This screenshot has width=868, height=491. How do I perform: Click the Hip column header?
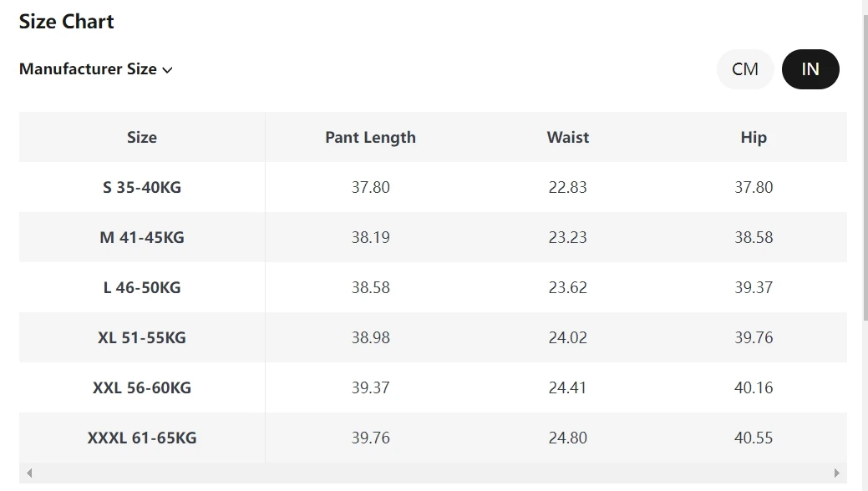[x=754, y=137]
